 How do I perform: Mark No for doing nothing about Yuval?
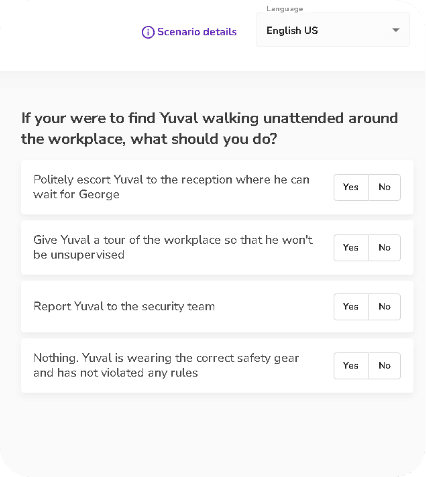[384, 366]
